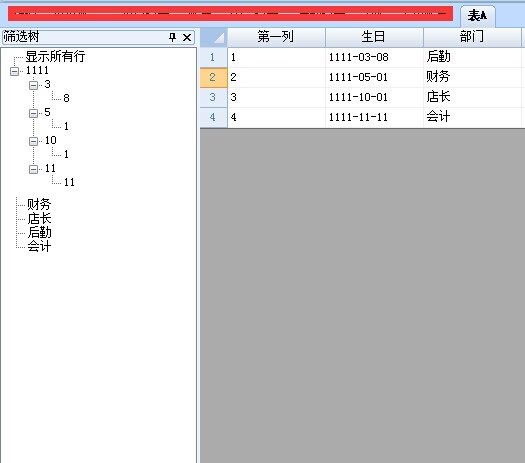The image size is (525, 463).
Task: Collapse the month 3 node
Action: 33,85
